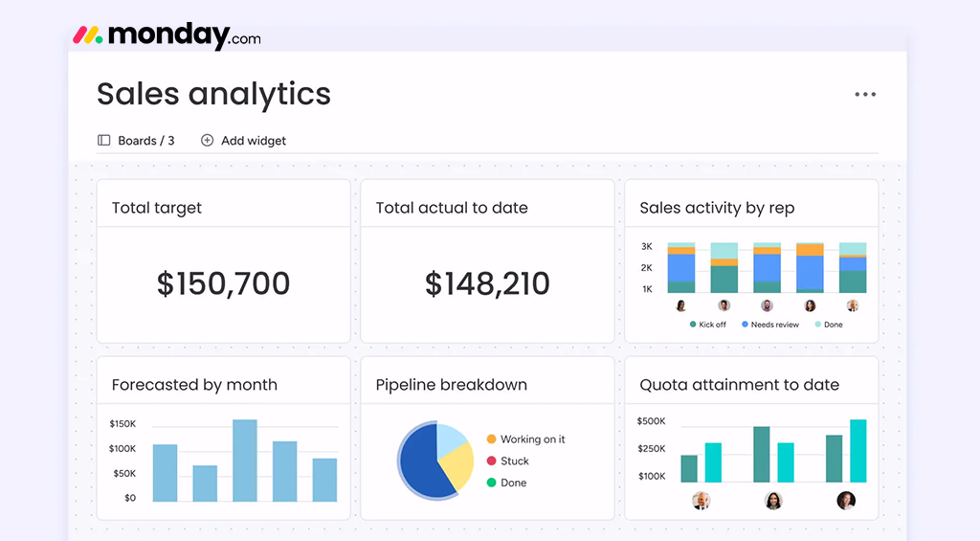Click the tallest bar in Forecasted by month
980x541 pixels.
[245, 461]
